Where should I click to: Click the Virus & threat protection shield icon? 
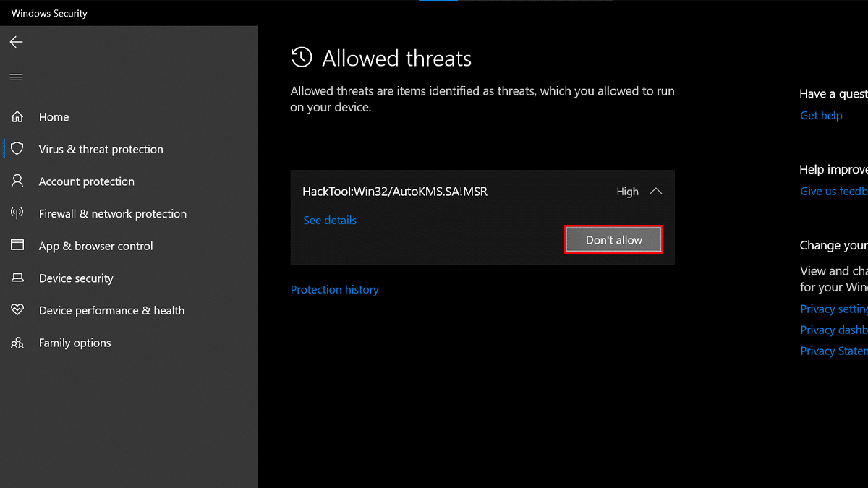17,149
